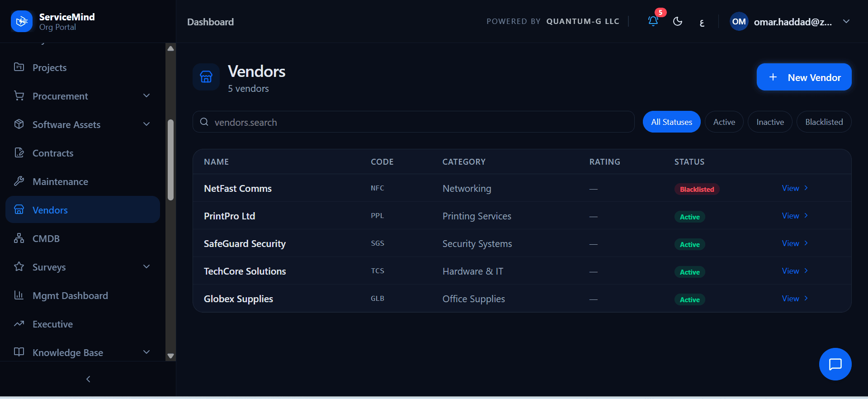The height and width of the screenshot is (399, 868).
Task: Click the Active badge for PrintPro Ltd
Action: pyautogui.click(x=689, y=217)
